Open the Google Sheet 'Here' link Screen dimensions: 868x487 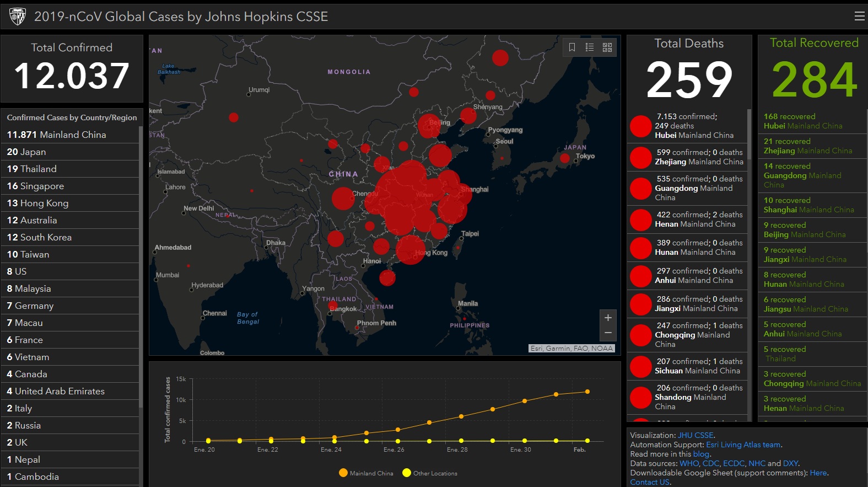[x=818, y=473]
